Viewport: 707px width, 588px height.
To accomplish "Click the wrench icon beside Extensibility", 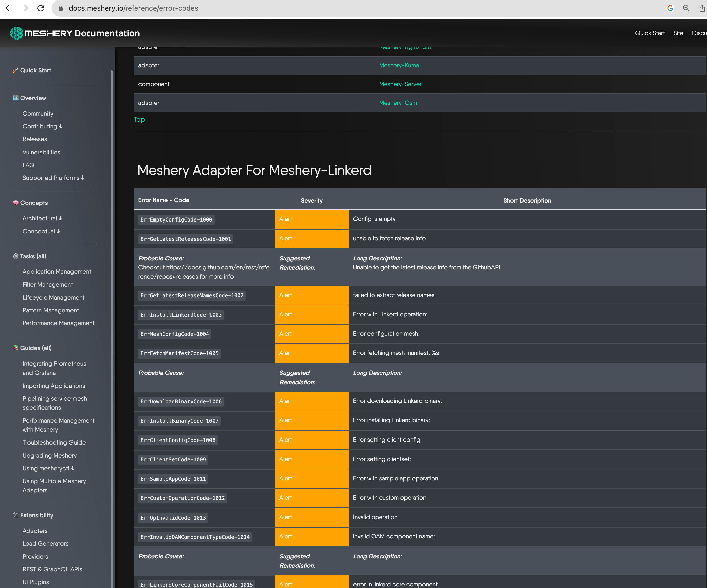I will pos(15,515).
